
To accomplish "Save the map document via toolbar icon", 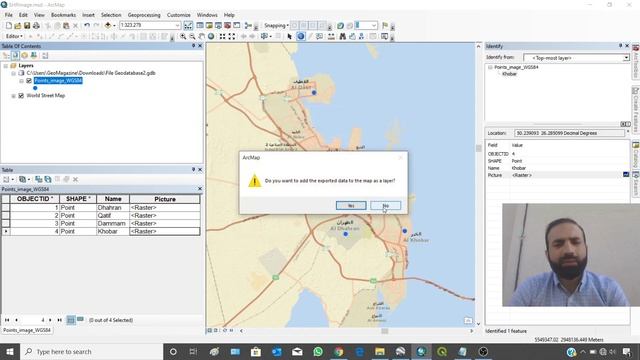I will pos(27,26).
